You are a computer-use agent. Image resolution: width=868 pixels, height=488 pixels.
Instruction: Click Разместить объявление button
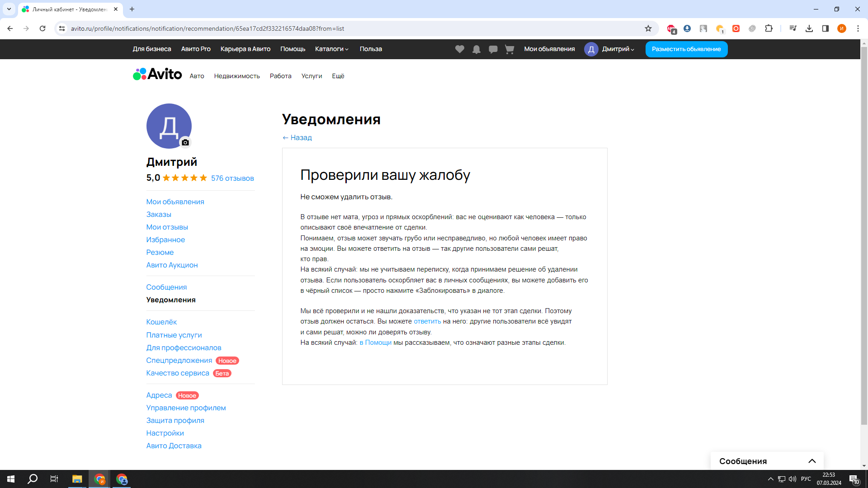(x=686, y=49)
